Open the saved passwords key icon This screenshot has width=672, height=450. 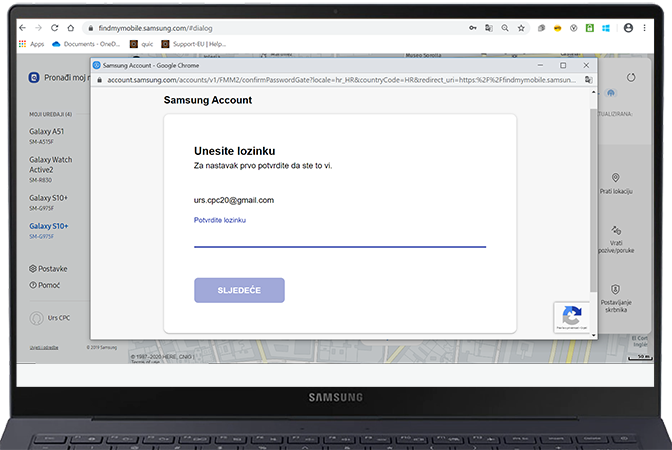click(473, 28)
